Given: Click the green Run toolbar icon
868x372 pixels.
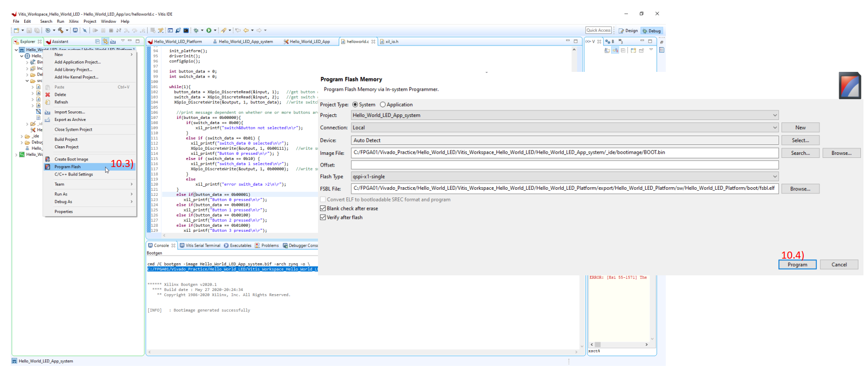Looking at the screenshot, I should (x=209, y=30).
